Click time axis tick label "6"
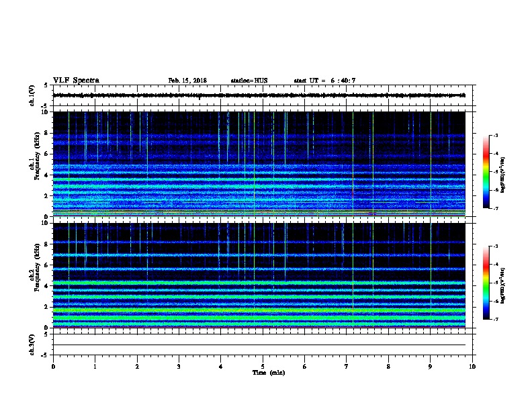Viewport: 532px width, 411px height. tap(305, 366)
